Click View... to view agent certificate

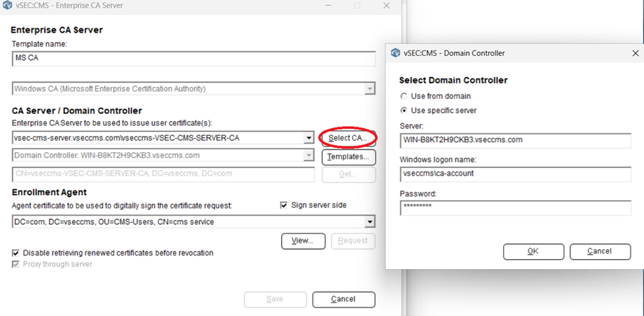coord(303,241)
